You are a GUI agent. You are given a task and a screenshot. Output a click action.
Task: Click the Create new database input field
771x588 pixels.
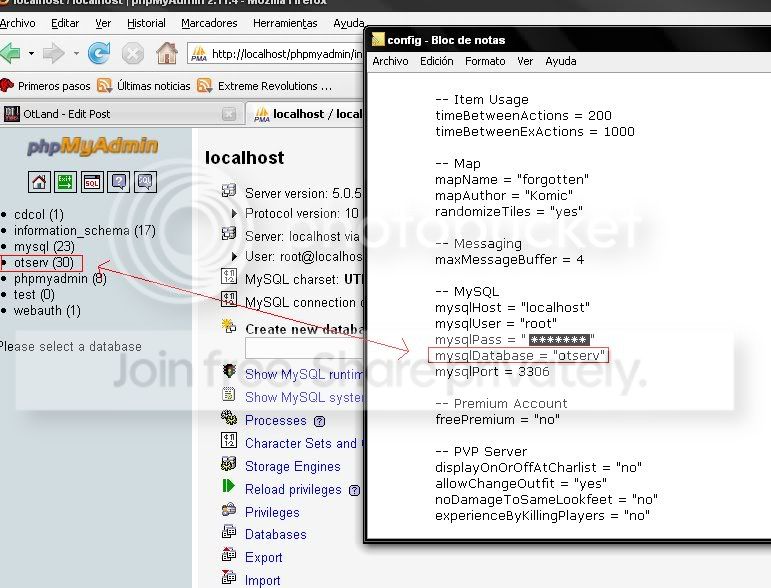click(x=304, y=349)
